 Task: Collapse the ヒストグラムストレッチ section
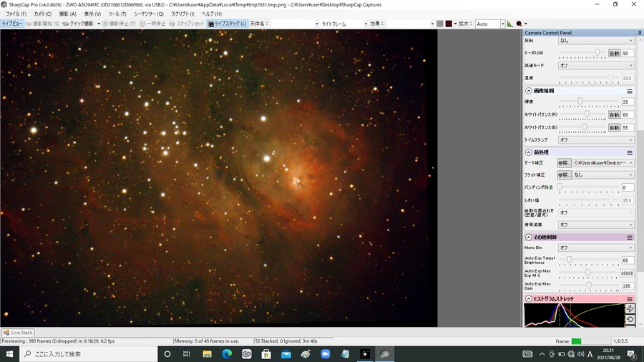[529, 299]
